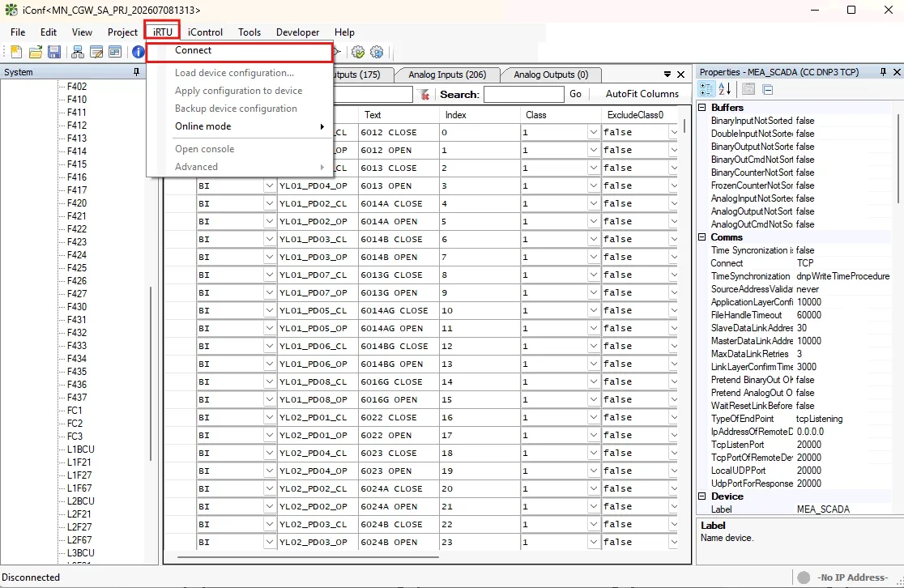The image size is (904, 588).
Task: Click the Save floppy disk icon
Action: point(54,53)
